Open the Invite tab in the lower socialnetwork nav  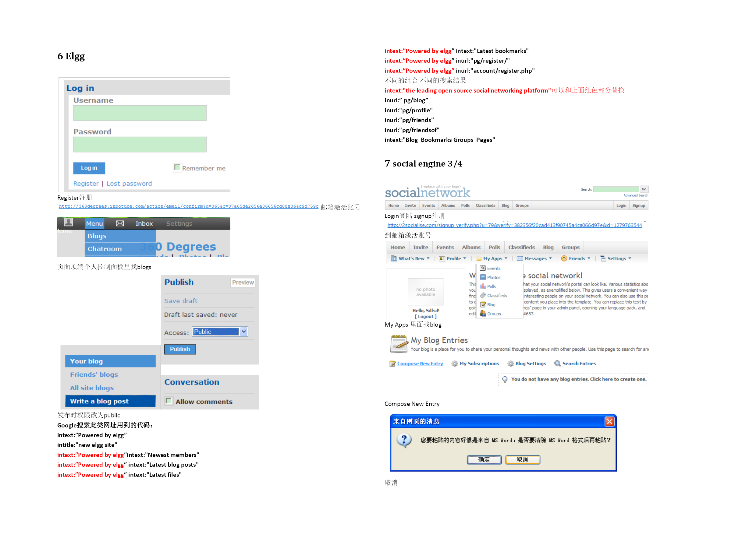(x=421, y=248)
